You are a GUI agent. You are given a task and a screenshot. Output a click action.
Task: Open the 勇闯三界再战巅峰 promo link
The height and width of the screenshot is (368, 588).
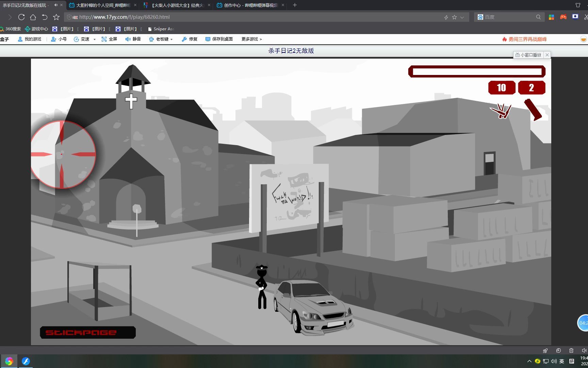pos(524,39)
